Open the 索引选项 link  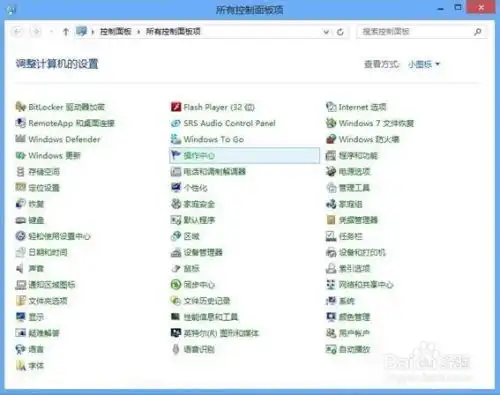(354, 268)
